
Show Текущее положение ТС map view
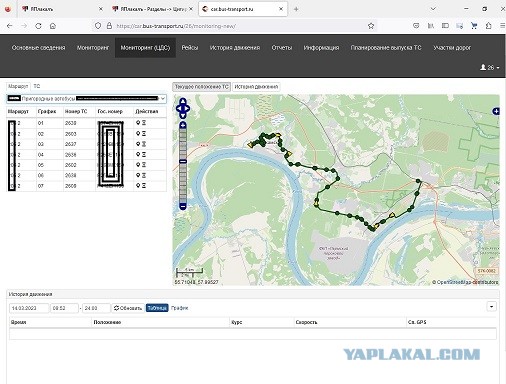point(201,87)
